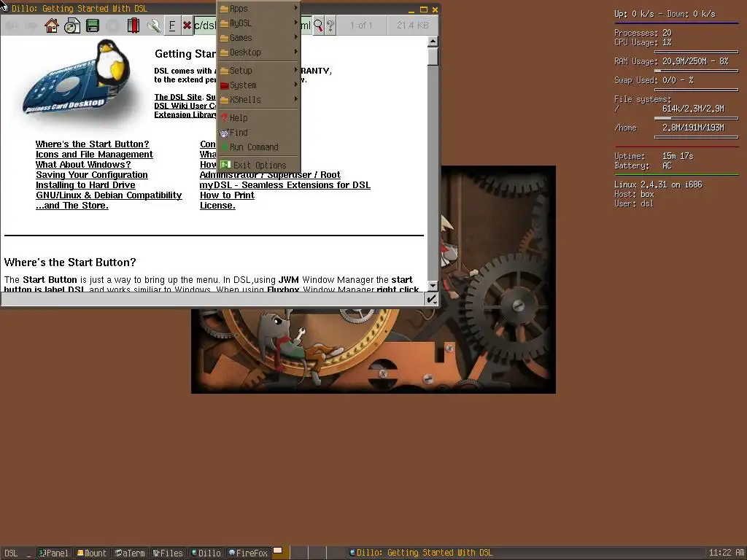747x560 pixels.
Task: Click the Dillo URL location field
Action: tap(252, 26)
